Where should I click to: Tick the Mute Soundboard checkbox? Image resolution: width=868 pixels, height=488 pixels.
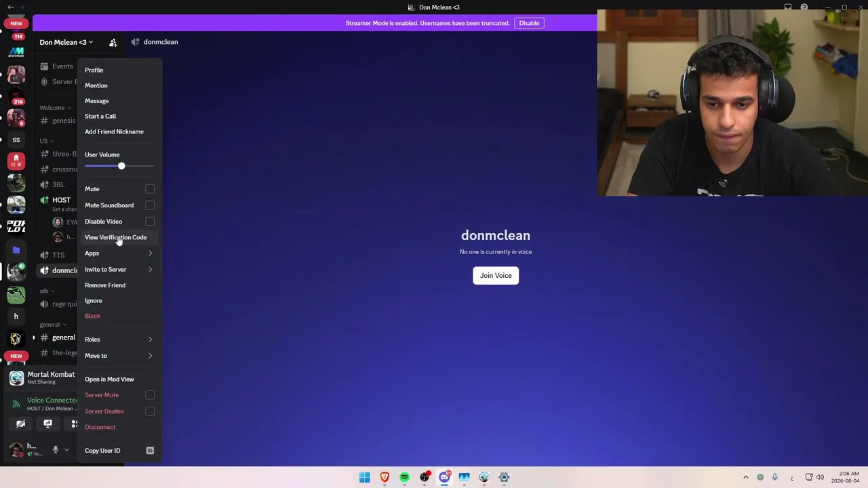150,205
